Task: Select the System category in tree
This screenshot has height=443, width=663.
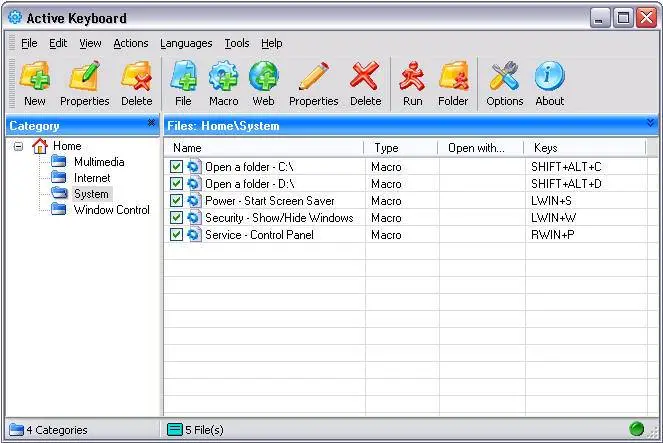Action: tap(91, 194)
